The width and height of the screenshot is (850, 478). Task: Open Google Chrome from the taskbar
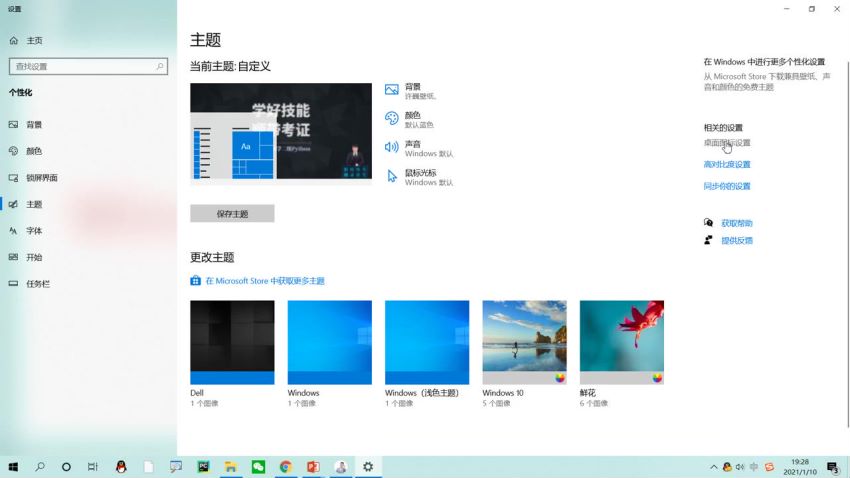pyautogui.click(x=286, y=467)
